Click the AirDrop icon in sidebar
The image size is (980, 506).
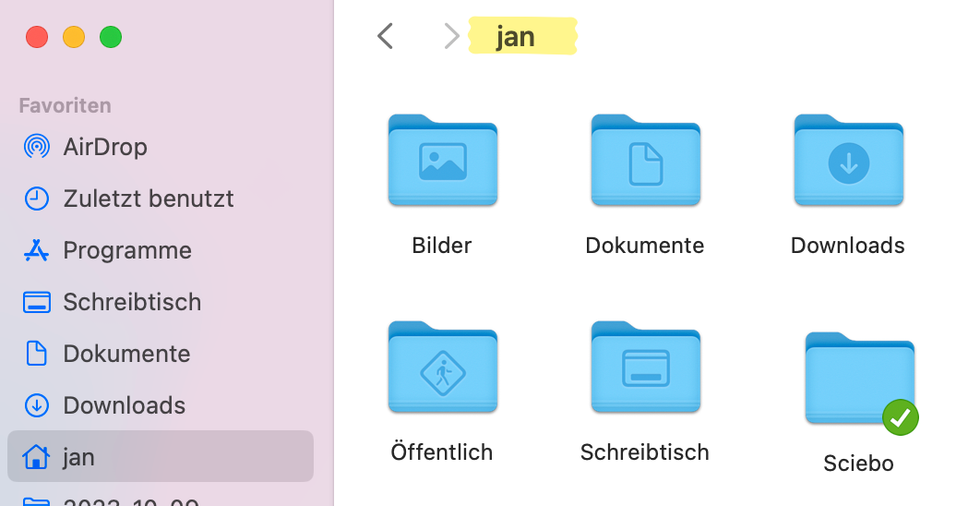(x=36, y=147)
